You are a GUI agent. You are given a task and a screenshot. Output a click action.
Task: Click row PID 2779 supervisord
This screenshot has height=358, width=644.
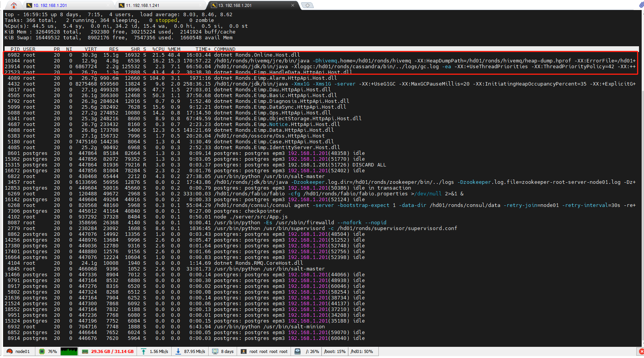320,229
